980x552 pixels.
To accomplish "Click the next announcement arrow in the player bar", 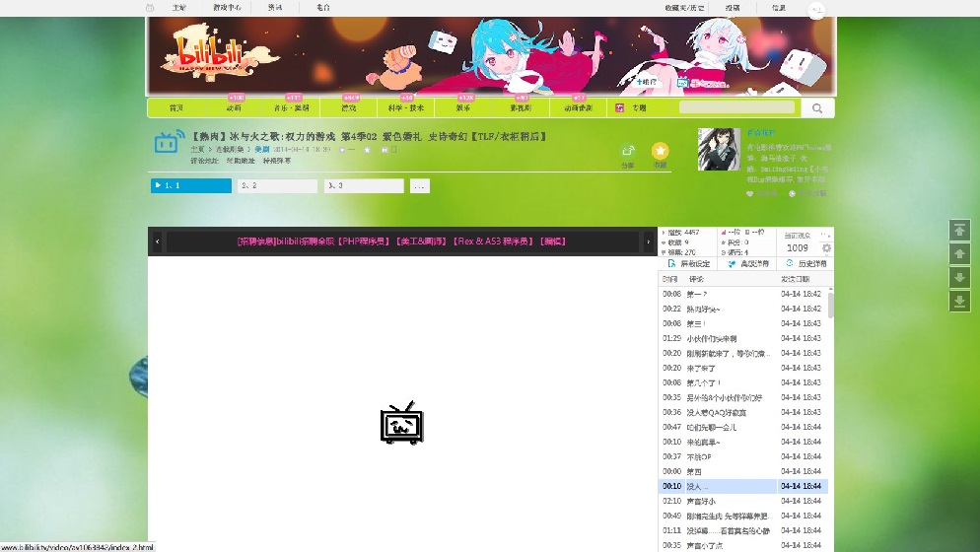I will [x=648, y=241].
